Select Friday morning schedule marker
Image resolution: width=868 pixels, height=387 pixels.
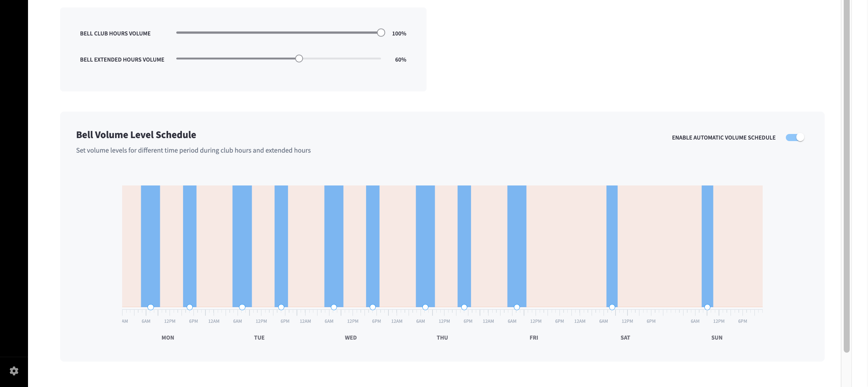517,307
